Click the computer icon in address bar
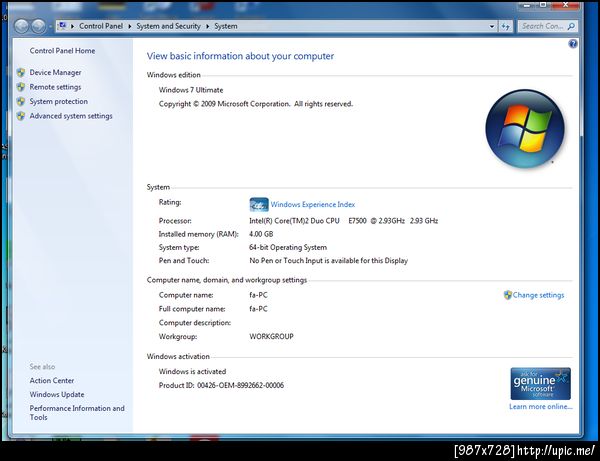 62,26
